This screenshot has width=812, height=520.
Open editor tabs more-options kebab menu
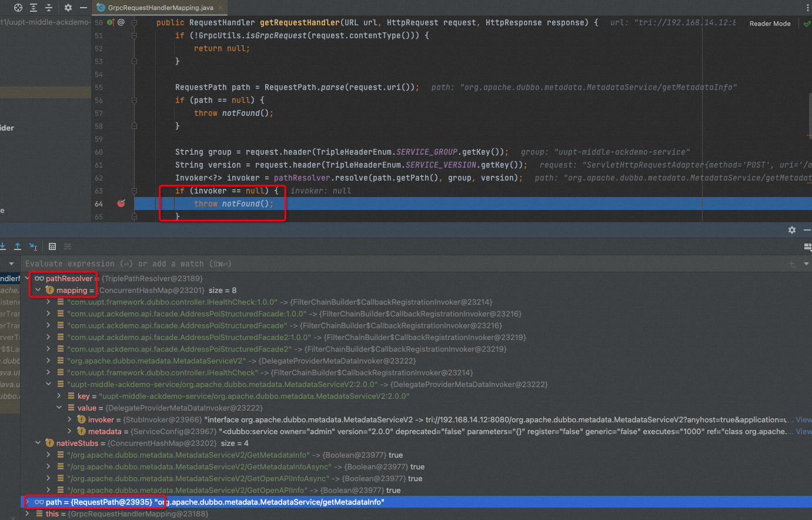807,8
